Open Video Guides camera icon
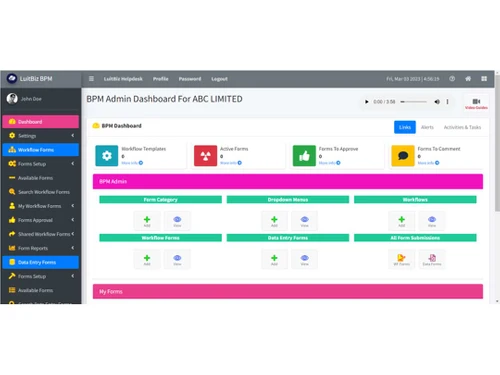Screen dimensions: 500x375 click(476, 103)
